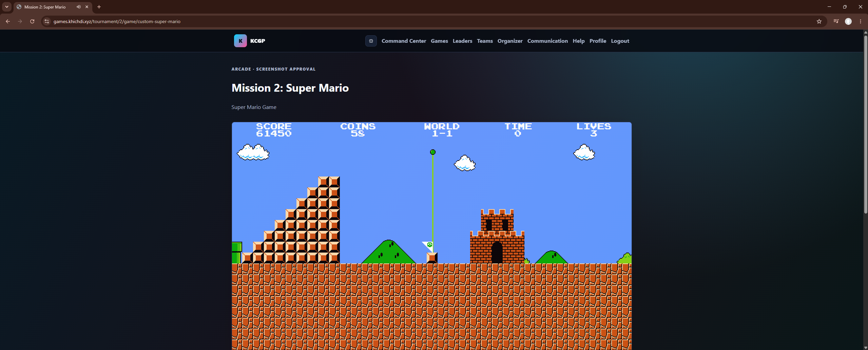Restore down the browser window
This screenshot has width=868, height=350.
tap(845, 7)
